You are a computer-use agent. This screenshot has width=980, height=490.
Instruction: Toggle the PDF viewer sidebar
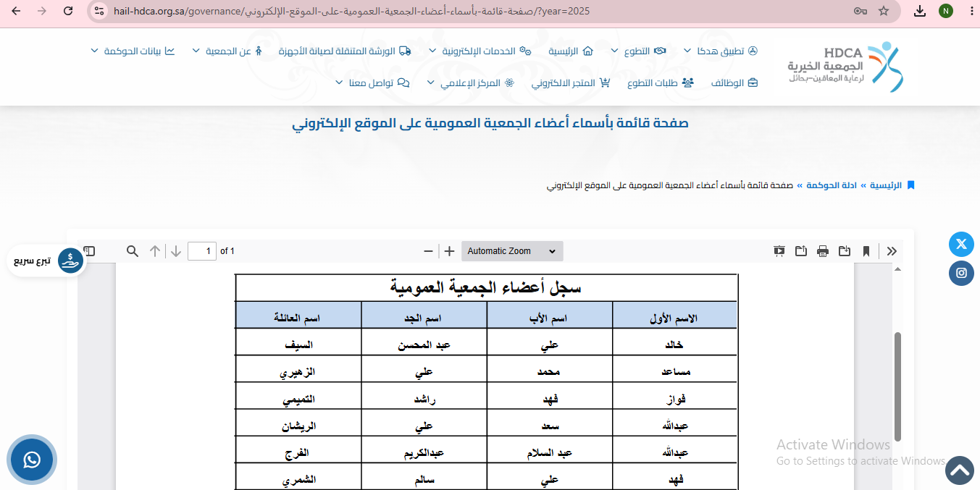pos(89,251)
